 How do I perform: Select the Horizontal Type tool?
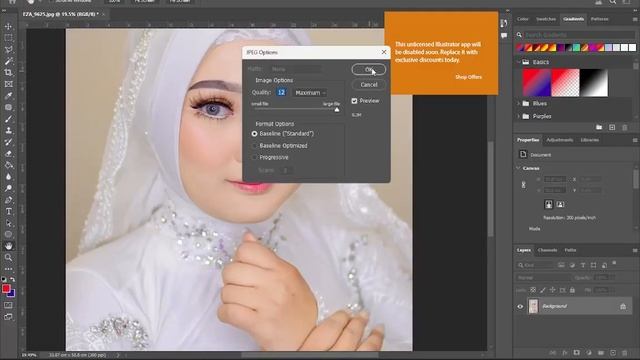pyautogui.click(x=8, y=211)
